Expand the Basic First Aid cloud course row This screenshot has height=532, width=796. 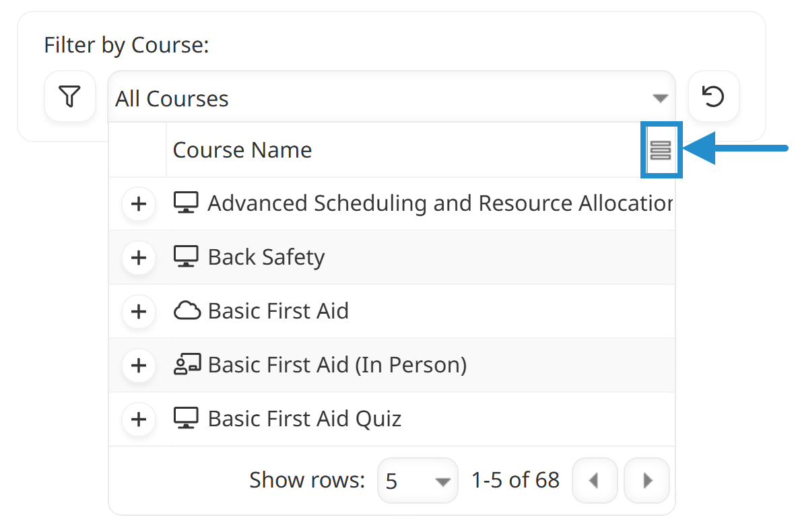(x=139, y=311)
